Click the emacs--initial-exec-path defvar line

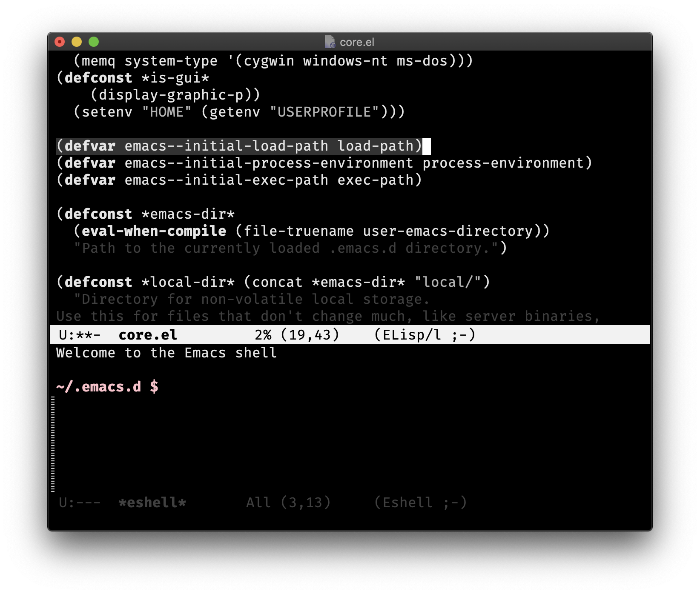coord(239,180)
